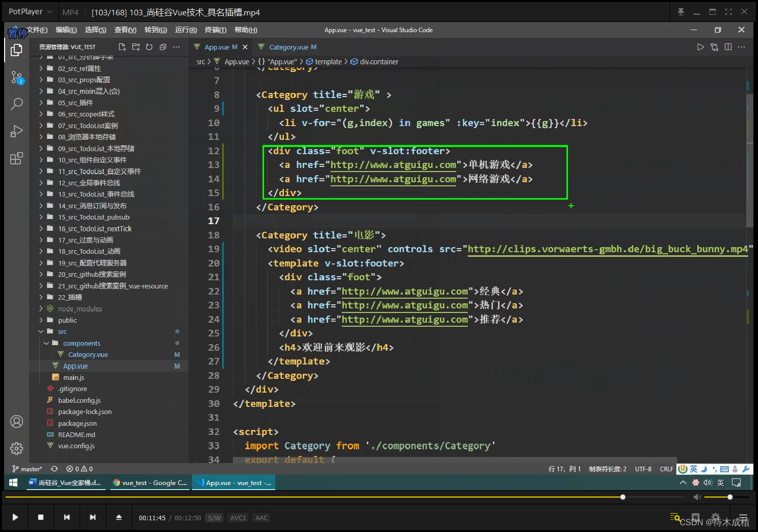Image resolution: width=758 pixels, height=532 pixels.
Task: Run the code with editor play icon
Action: [x=700, y=47]
